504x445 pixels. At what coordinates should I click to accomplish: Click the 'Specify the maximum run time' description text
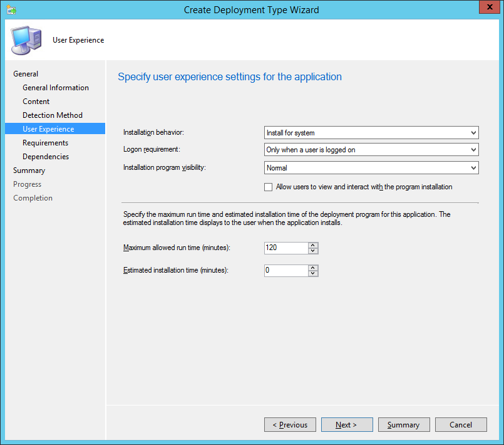tap(287, 218)
